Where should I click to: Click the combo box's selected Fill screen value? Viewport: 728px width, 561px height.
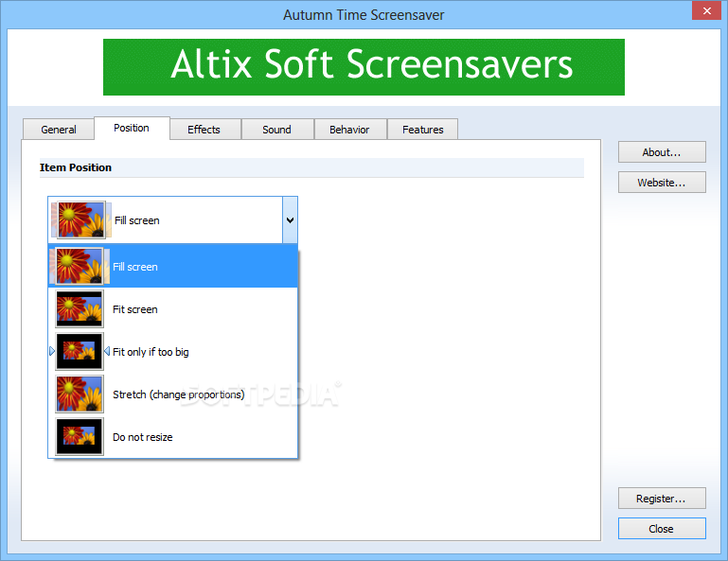pyautogui.click(x=166, y=219)
